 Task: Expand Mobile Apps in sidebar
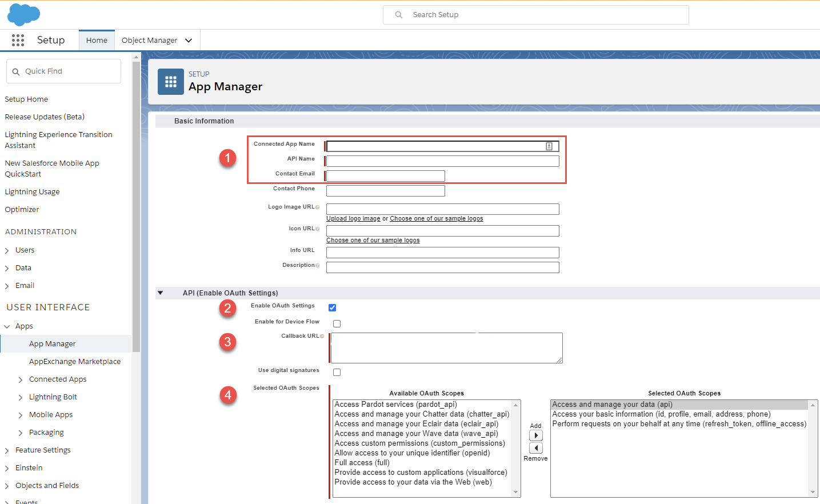[21, 415]
